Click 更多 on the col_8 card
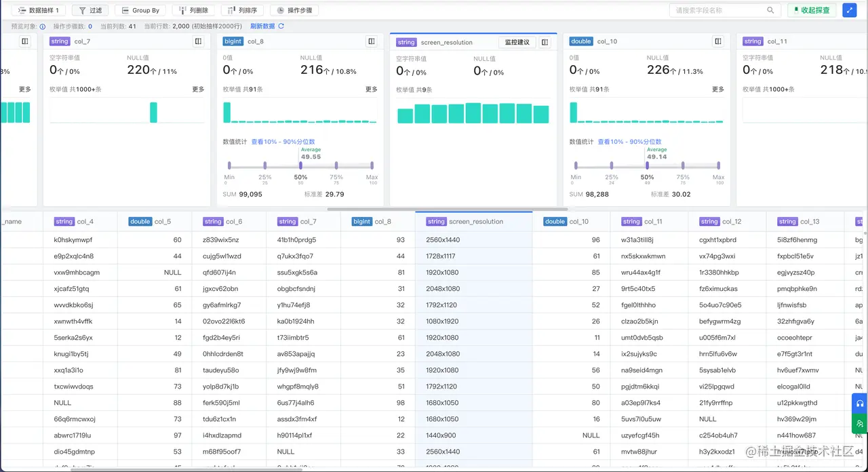The width and height of the screenshot is (868, 472). (x=372, y=89)
